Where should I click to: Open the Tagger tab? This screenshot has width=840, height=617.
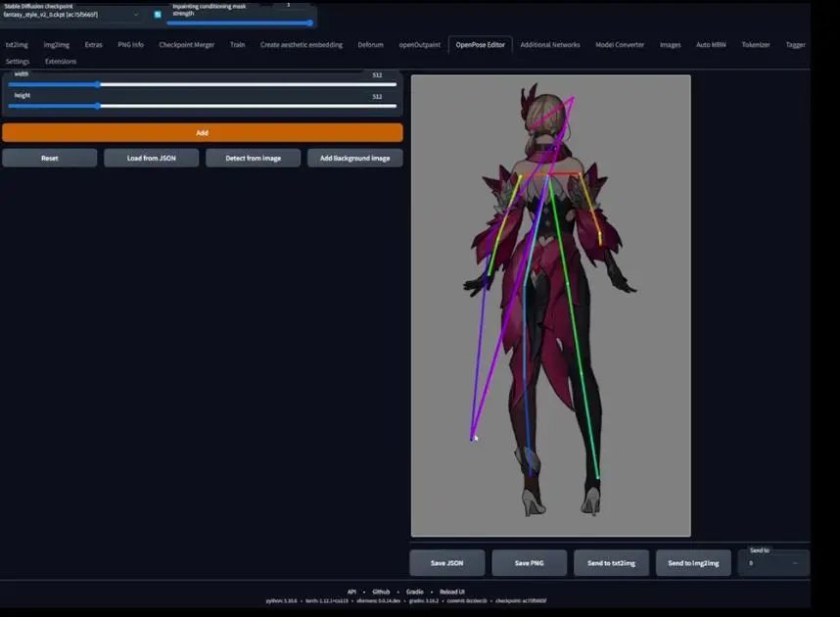(x=795, y=45)
